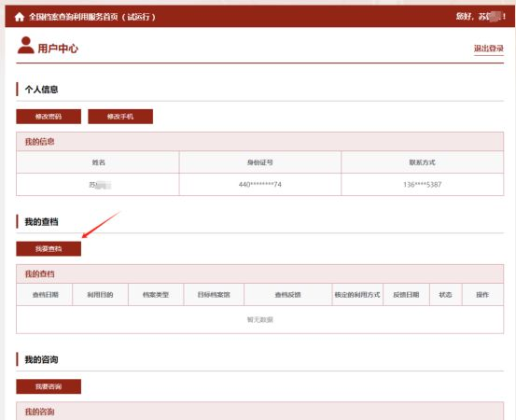Viewport: 516px width, 420px height.
Task: Click the 状态 column header
Action: [446, 295]
